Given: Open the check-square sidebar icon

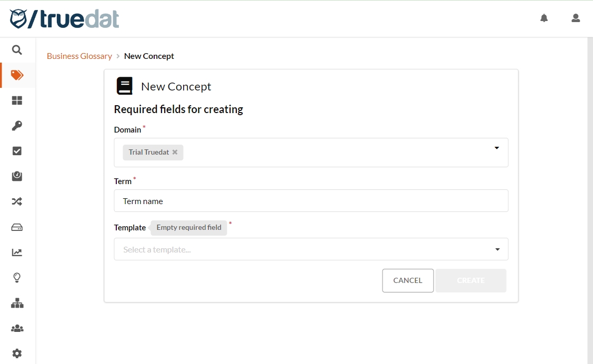Looking at the screenshot, I should tap(17, 151).
